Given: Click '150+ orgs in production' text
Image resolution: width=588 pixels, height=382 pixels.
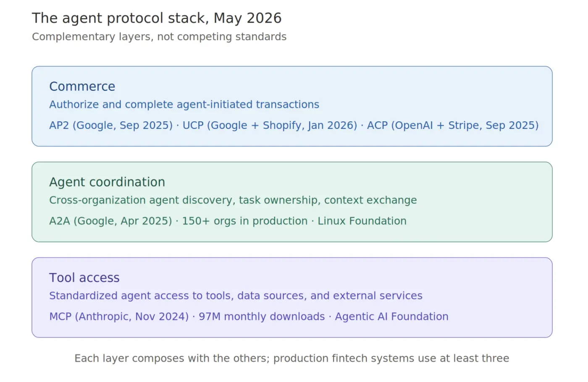Looking at the screenshot, I should coord(245,221).
